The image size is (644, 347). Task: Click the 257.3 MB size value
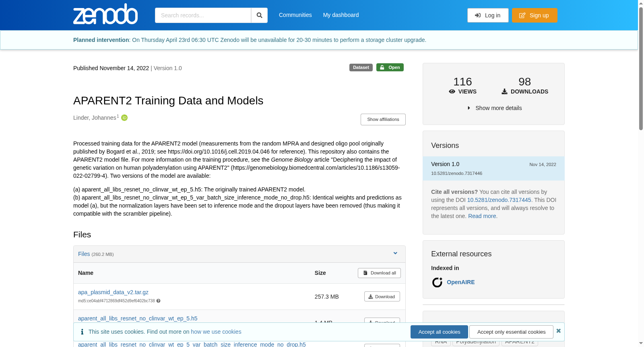[x=326, y=297]
